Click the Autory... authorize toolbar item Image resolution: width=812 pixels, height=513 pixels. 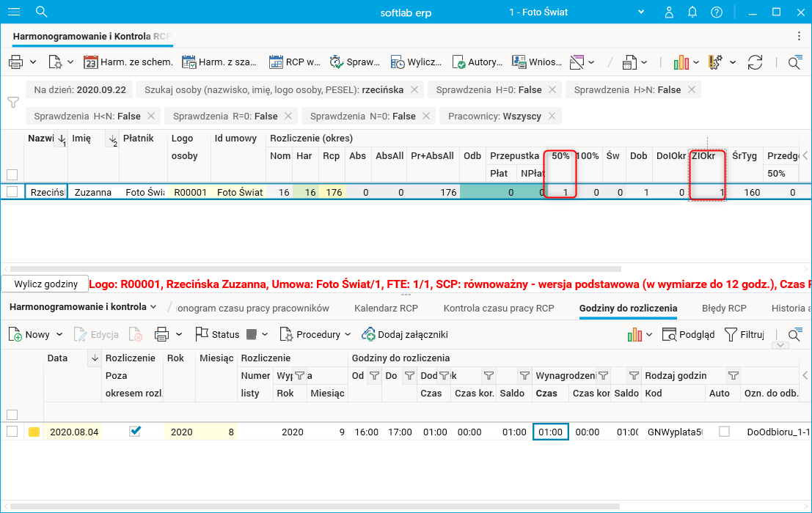(x=477, y=62)
